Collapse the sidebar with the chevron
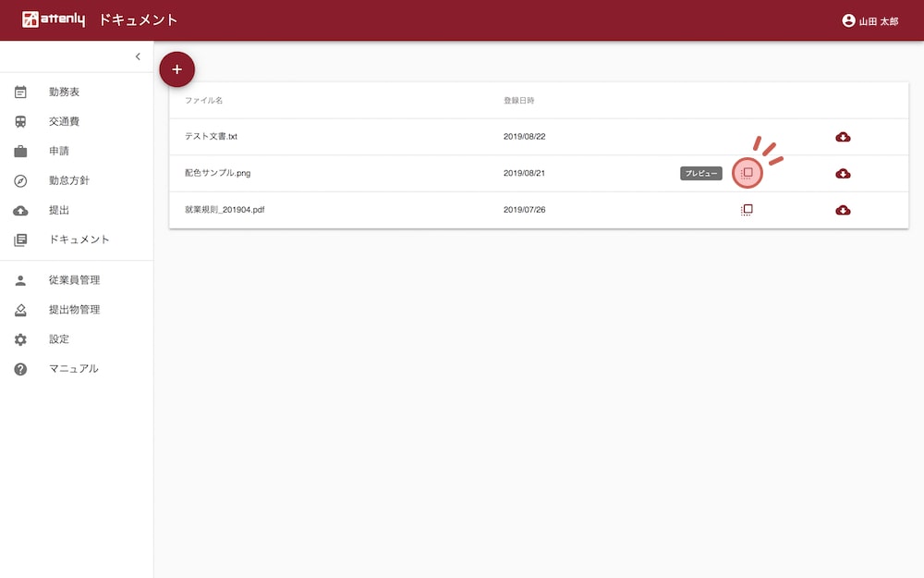Viewport: 924px width, 578px height. click(138, 57)
